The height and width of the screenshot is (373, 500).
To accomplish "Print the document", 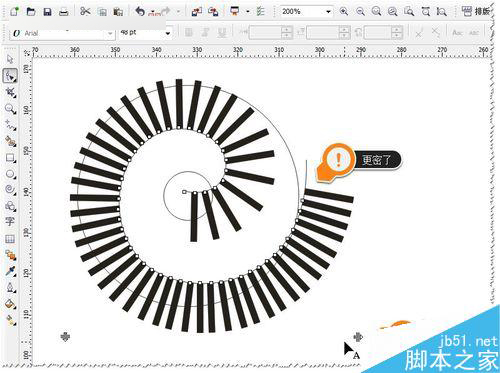I will point(64,12).
